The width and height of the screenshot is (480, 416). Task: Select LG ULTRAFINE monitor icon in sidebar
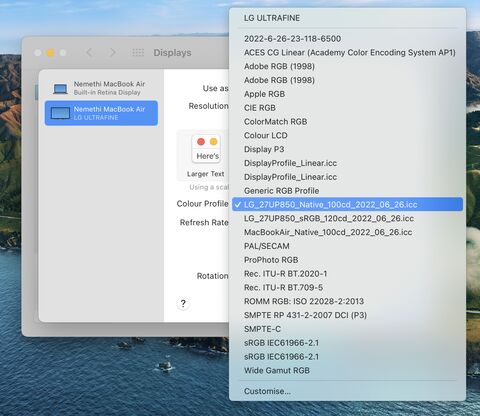tap(60, 113)
